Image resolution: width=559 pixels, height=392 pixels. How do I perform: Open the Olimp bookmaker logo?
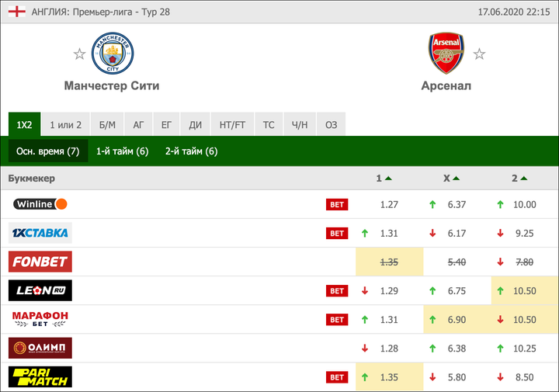pyautogui.click(x=40, y=348)
